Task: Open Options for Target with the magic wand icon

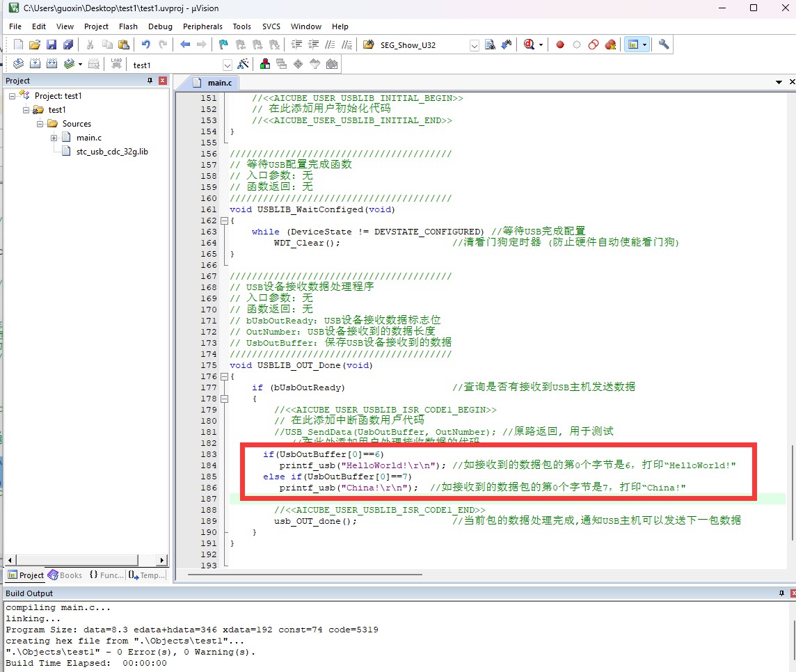Action: pyautogui.click(x=243, y=64)
